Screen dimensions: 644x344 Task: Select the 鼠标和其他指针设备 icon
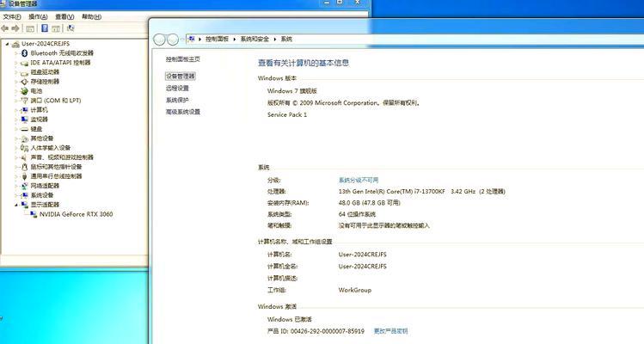coord(24,167)
